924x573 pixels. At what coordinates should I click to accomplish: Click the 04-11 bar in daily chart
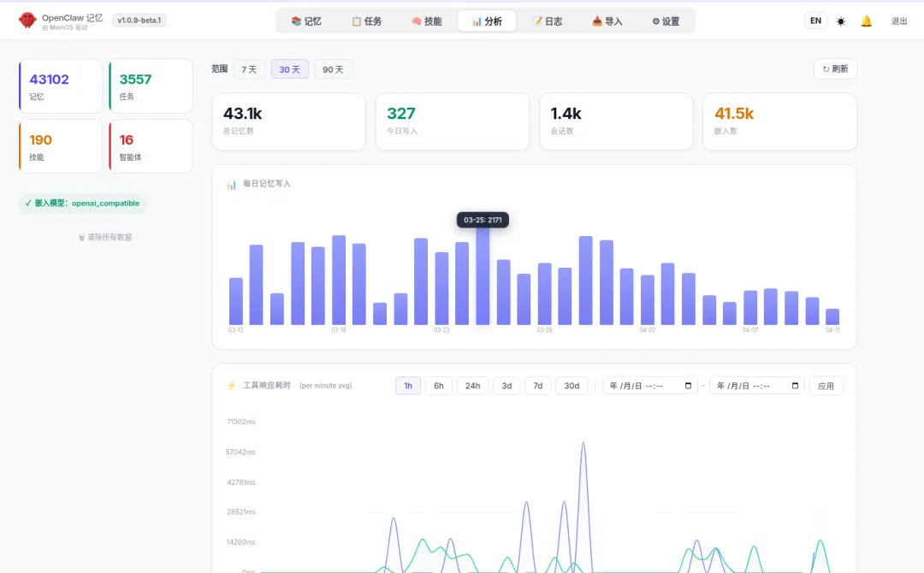pos(832,316)
